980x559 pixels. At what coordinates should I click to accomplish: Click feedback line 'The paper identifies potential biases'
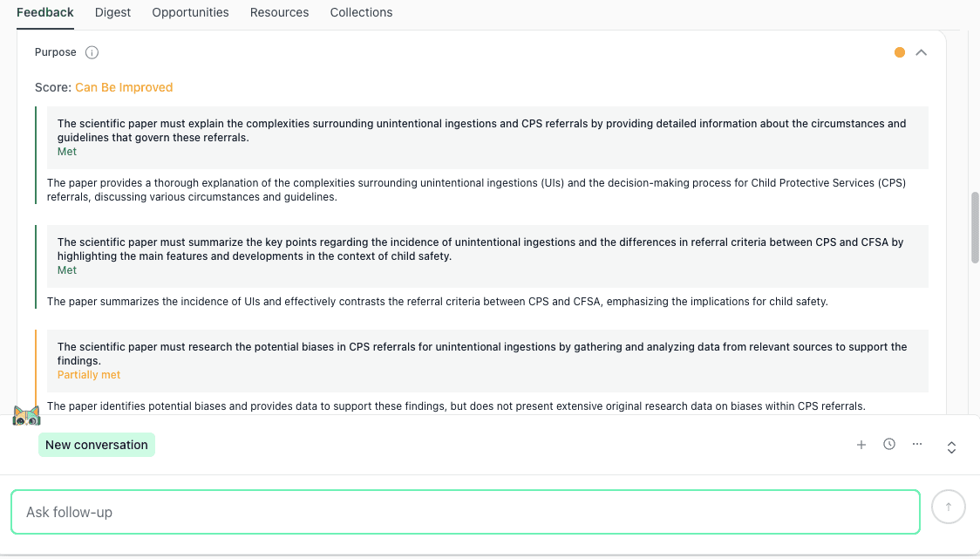coord(456,406)
